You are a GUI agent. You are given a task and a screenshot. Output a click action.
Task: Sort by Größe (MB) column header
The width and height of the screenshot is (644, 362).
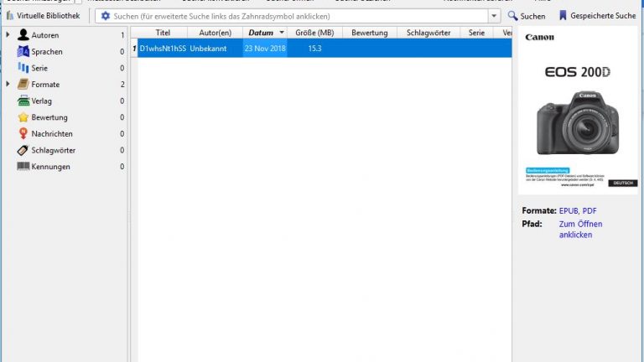click(315, 33)
